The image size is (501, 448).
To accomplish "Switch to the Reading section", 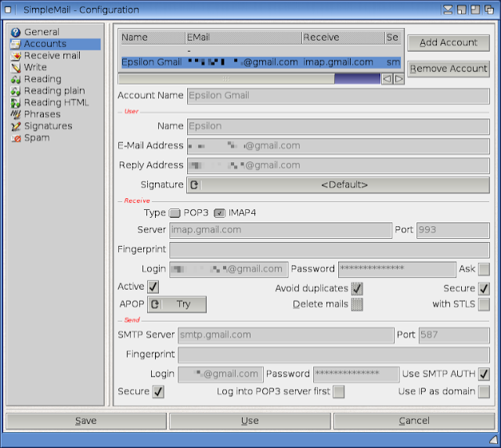I will 43,79.
